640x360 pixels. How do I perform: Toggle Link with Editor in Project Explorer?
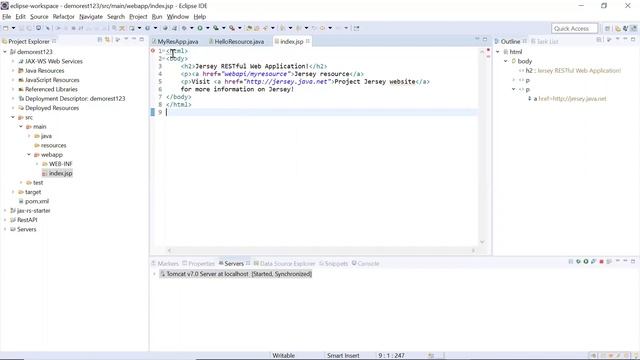(108, 40)
